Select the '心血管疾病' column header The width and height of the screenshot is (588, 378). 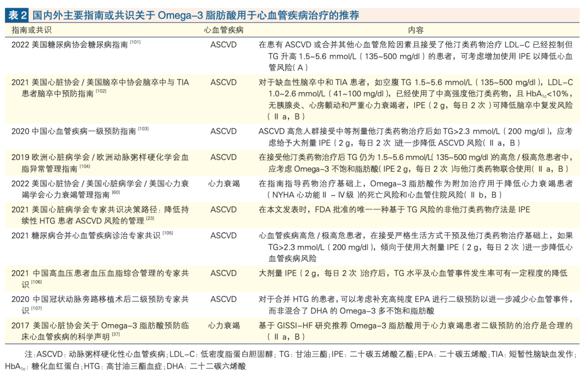tap(224, 30)
